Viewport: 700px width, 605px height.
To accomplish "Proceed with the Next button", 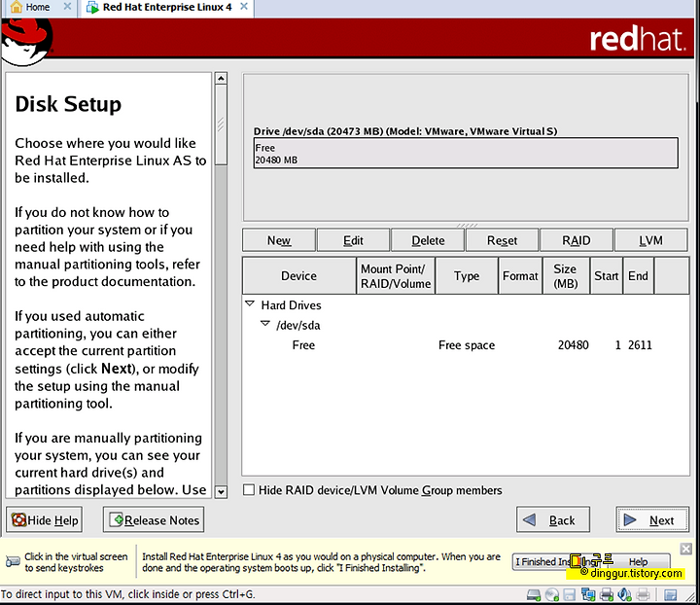I will [652, 519].
